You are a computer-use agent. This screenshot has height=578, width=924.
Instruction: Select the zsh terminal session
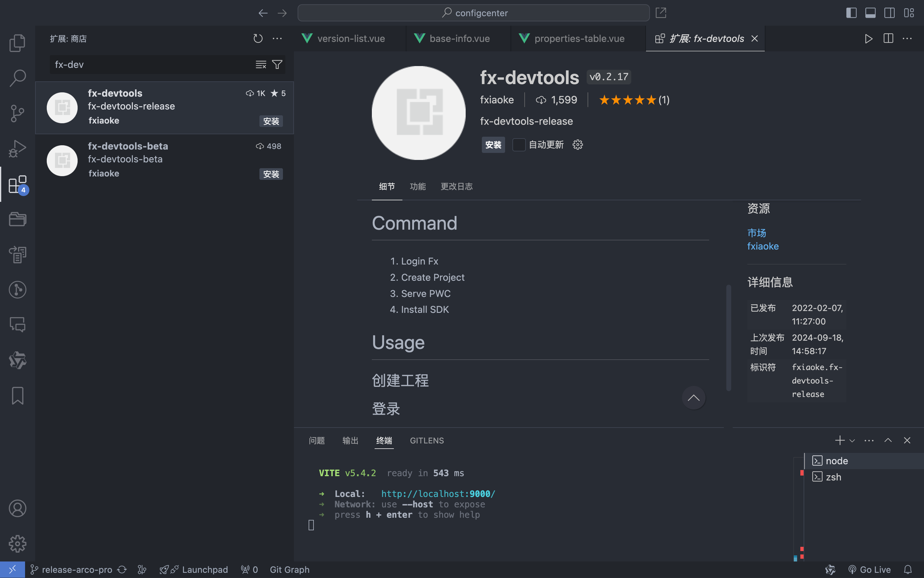point(864,477)
